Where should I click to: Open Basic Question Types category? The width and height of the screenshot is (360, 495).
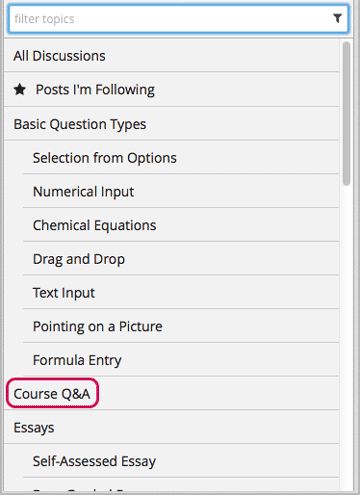[x=172, y=124]
